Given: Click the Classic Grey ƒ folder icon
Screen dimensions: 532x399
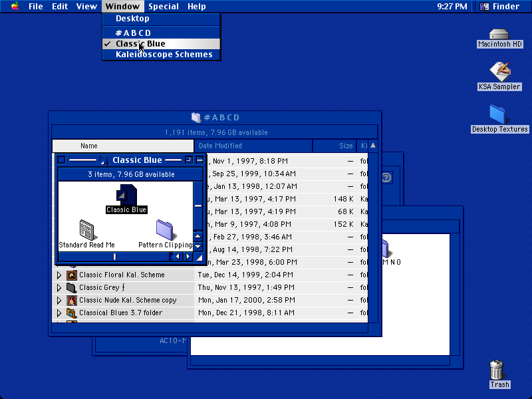Looking at the screenshot, I should (71, 288).
